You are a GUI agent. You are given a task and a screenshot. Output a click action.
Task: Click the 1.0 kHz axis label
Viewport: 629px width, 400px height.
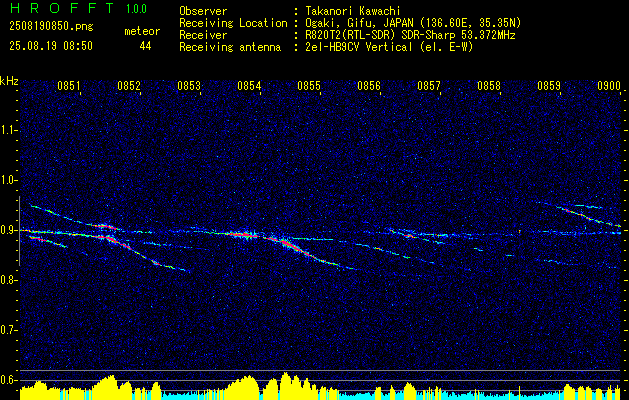[8, 180]
